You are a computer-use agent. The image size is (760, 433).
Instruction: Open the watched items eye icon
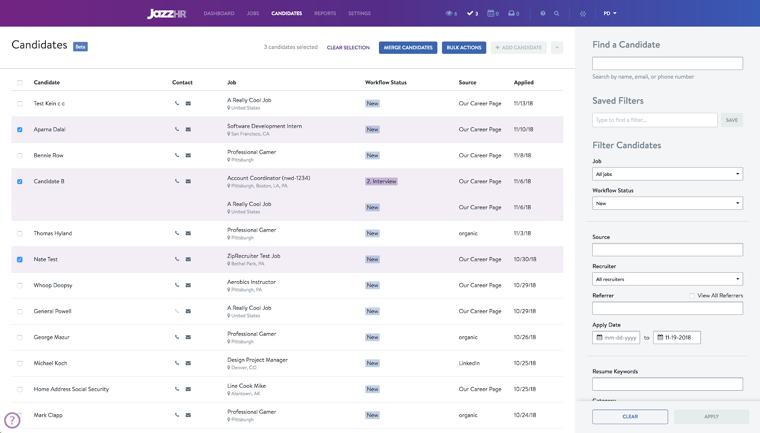pos(451,14)
